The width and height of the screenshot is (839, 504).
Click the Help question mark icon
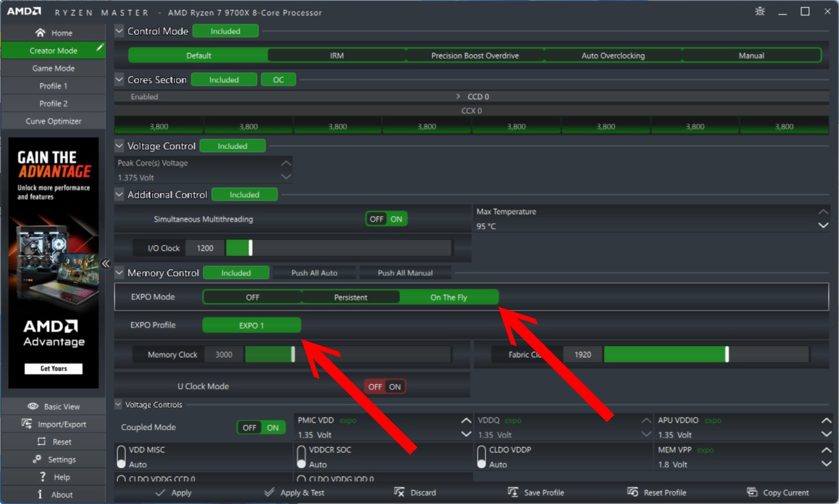pos(43,477)
